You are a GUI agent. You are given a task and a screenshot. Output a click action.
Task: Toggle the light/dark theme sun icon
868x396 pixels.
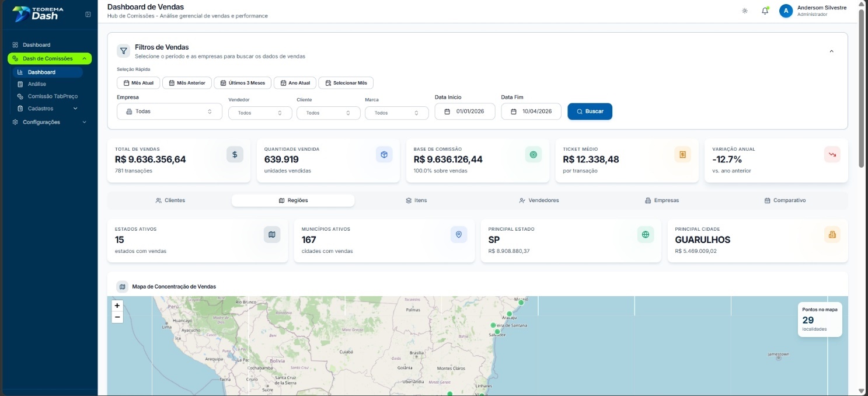745,11
